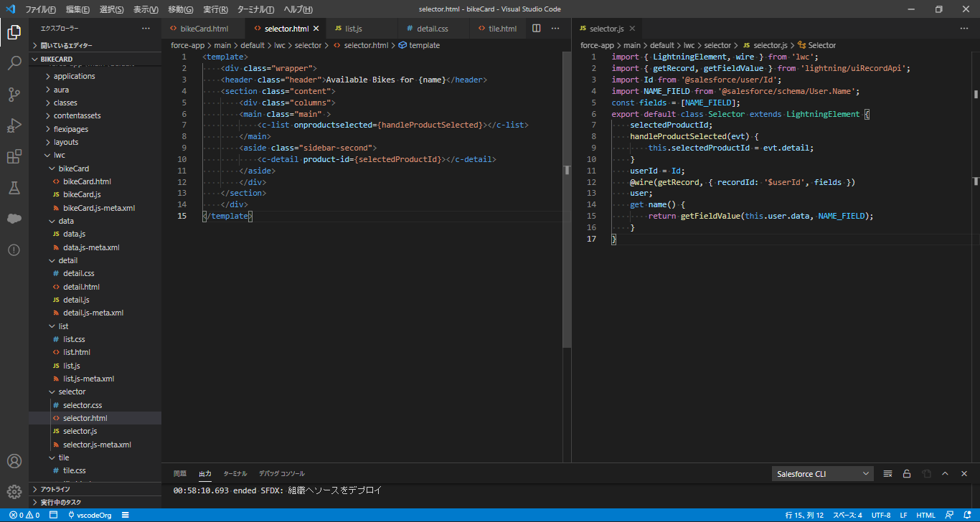
Task: Expand the アウトライン section
Action: point(55,489)
